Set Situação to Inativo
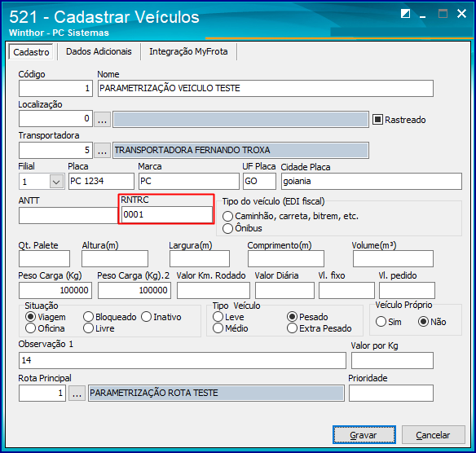Viewport: 476px width, 453px height. pyautogui.click(x=146, y=317)
